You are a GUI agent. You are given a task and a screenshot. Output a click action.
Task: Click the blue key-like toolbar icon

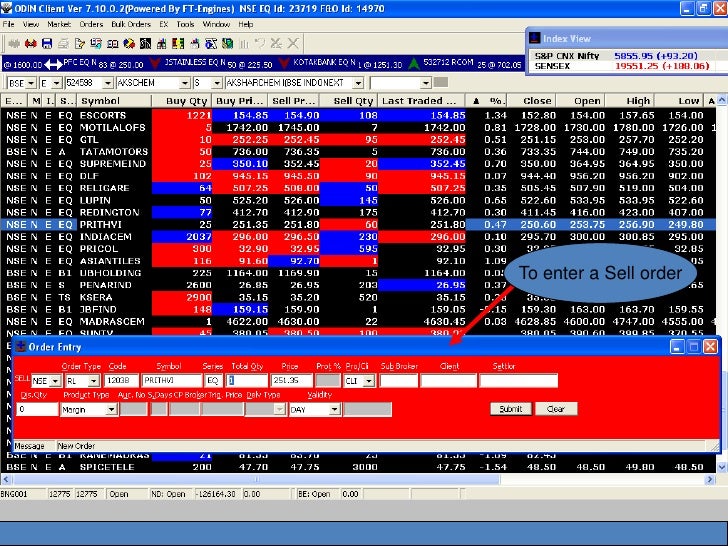211,44
